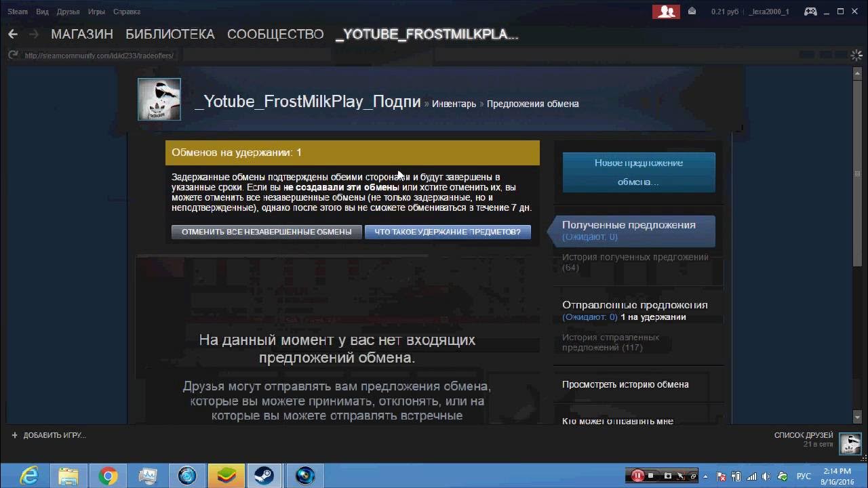Viewport: 868px width, 488px height.
Task: Open the Вид menu
Action: [42, 12]
